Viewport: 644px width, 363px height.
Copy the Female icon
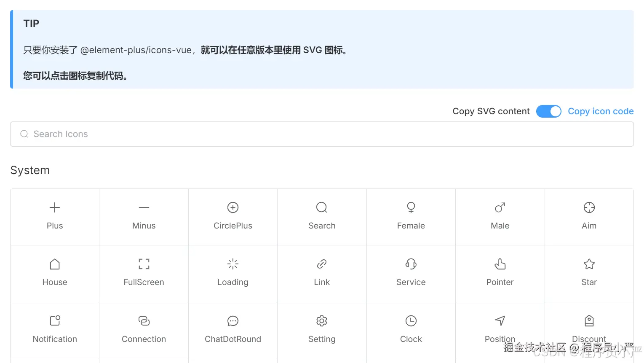[x=411, y=207]
